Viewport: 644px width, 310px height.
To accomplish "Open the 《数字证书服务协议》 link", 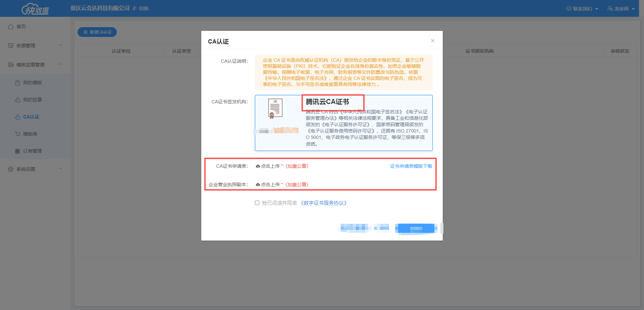I will pyautogui.click(x=324, y=203).
